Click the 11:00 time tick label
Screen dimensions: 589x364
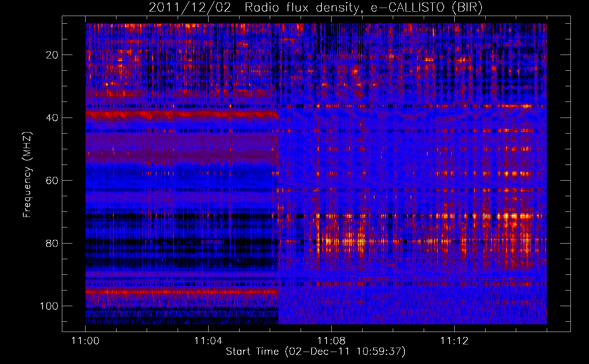coord(86,341)
